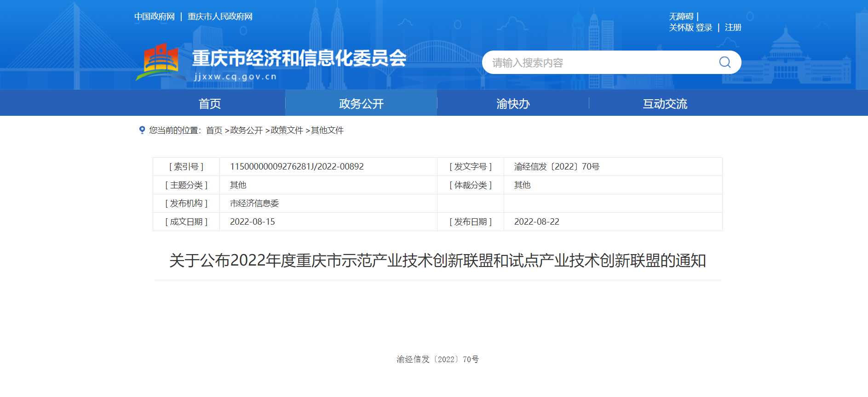Click the 登录 login link
The width and height of the screenshot is (868, 397).
704,28
